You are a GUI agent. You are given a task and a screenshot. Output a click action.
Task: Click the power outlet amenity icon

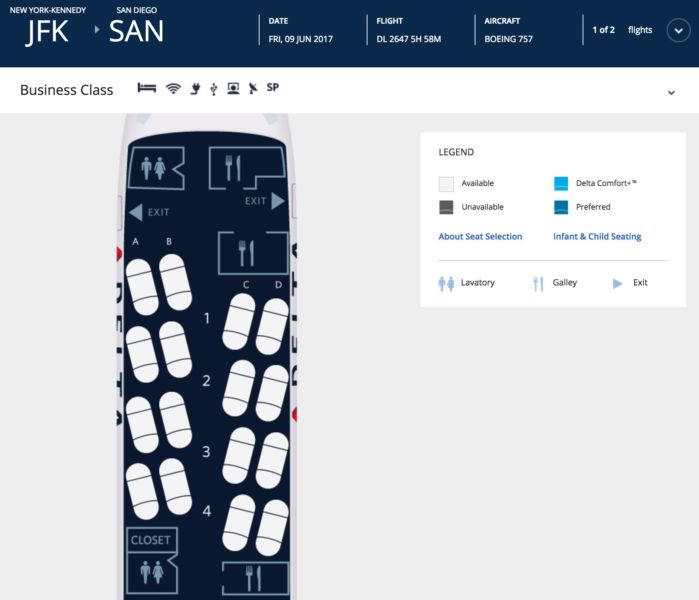tap(194, 89)
